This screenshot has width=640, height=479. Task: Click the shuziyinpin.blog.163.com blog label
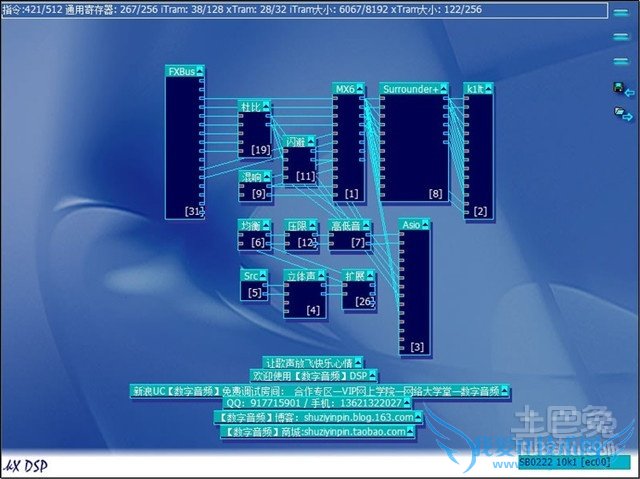click(318, 417)
